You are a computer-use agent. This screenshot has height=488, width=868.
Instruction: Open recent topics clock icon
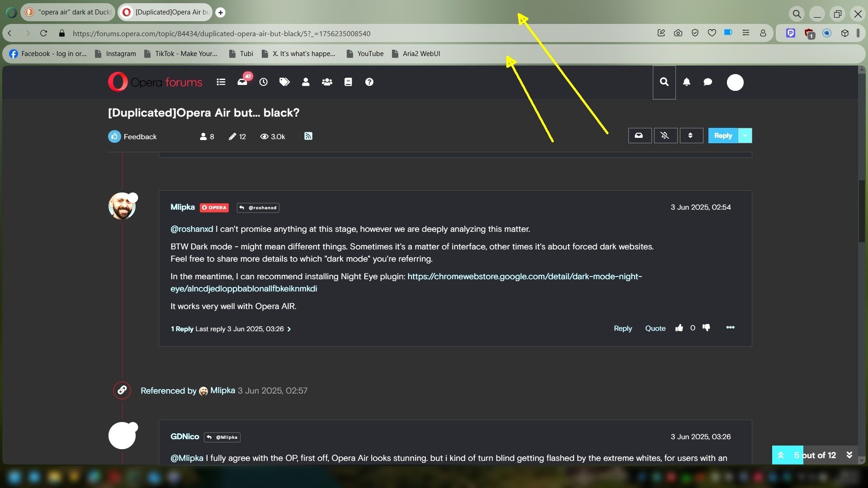tap(264, 82)
